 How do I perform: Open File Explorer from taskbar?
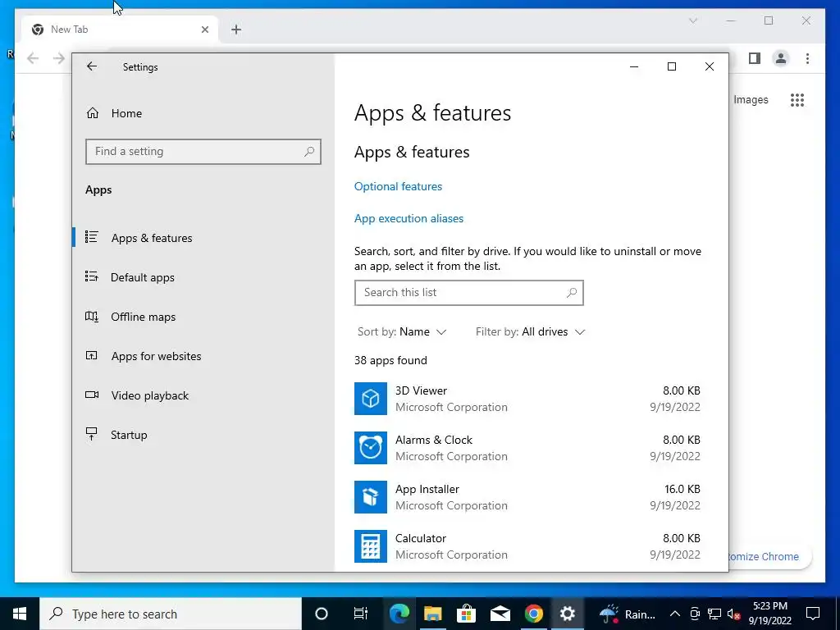(x=433, y=614)
